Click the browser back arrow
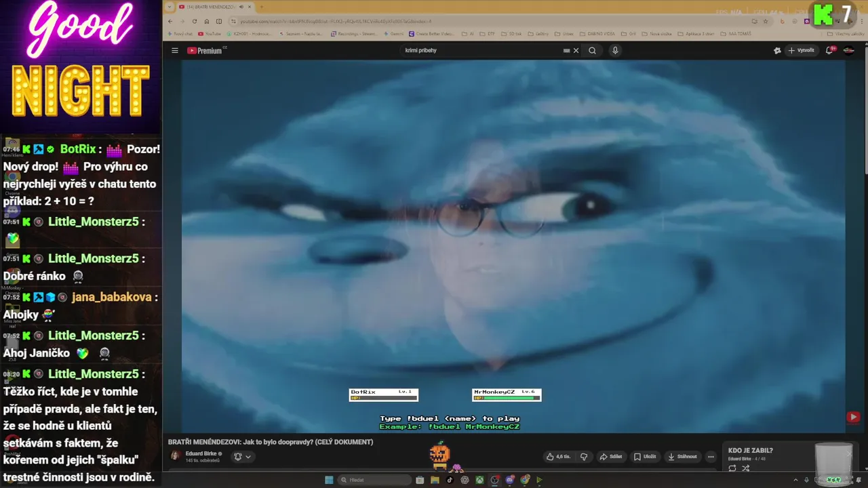The width and height of the screenshot is (868, 488). [170, 21]
